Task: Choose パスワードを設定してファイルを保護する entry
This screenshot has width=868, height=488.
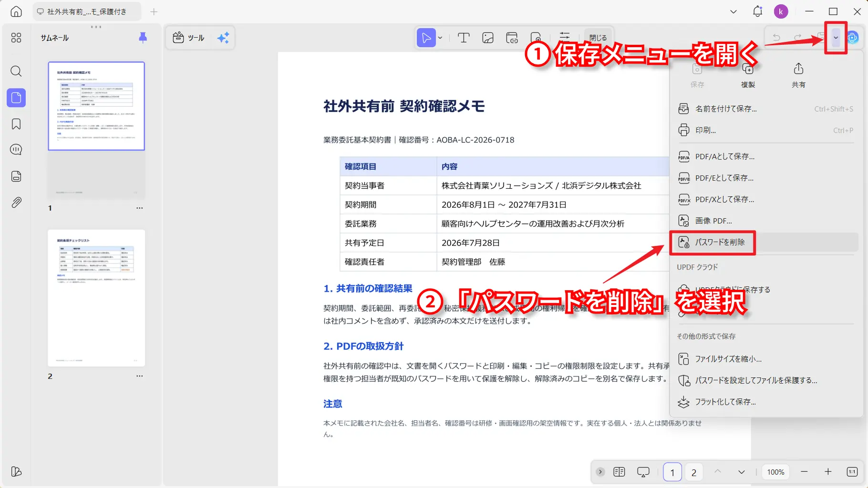Action: click(x=765, y=380)
